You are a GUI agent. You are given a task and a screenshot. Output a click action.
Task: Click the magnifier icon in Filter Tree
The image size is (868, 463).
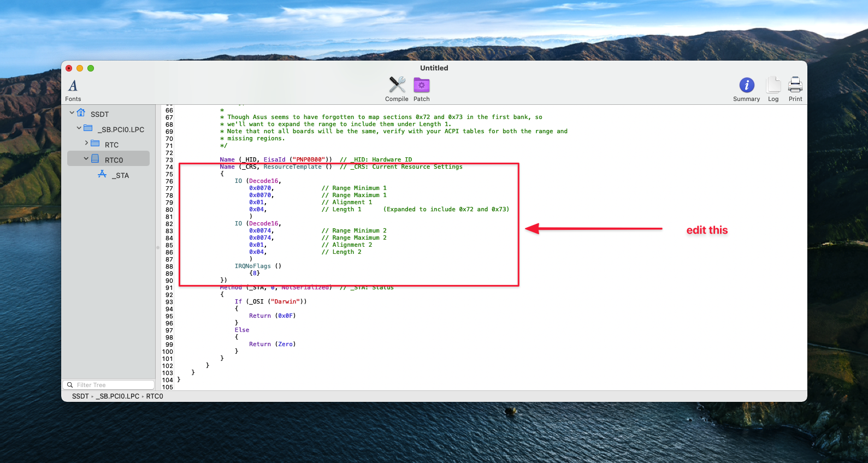tap(70, 385)
